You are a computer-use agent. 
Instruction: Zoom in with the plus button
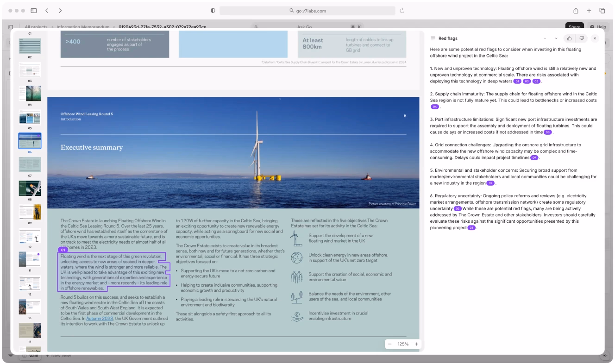point(416,344)
